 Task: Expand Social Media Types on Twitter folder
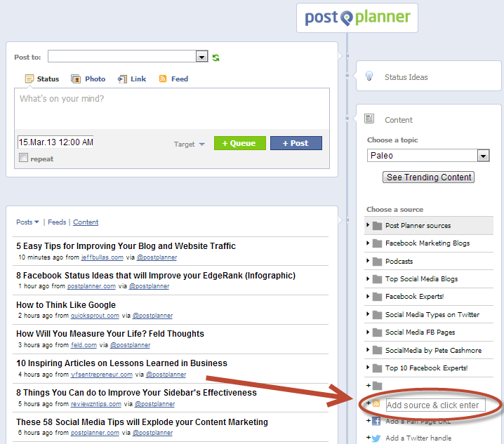368,314
